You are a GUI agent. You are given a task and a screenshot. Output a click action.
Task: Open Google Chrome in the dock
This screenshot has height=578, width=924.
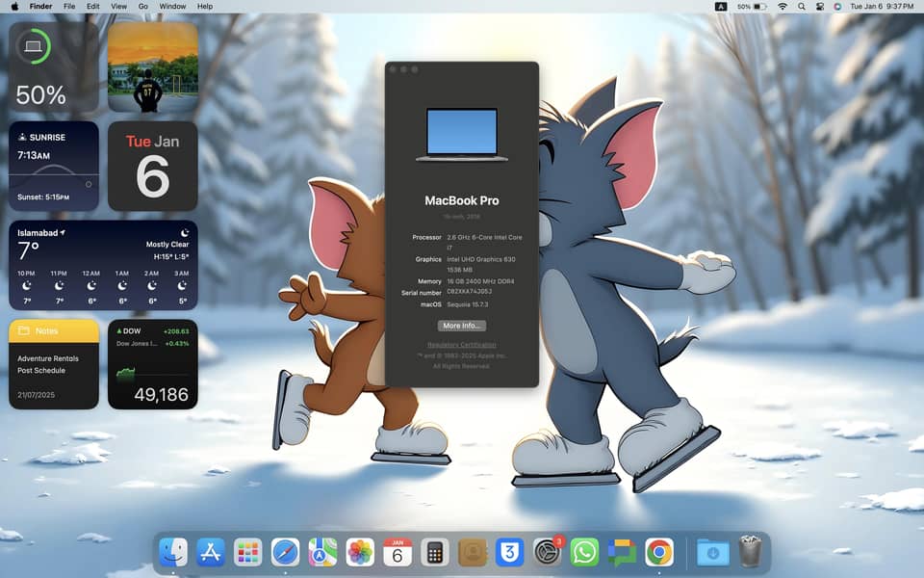coord(659,552)
